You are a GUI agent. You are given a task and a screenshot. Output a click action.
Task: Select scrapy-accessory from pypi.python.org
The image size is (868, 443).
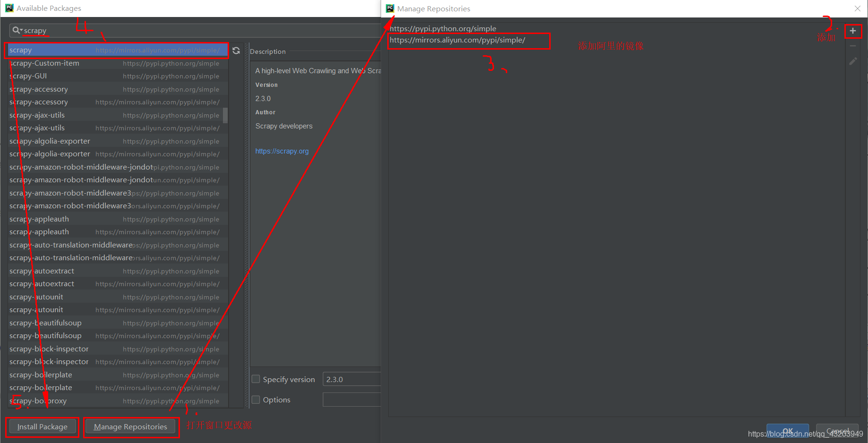[x=118, y=89]
